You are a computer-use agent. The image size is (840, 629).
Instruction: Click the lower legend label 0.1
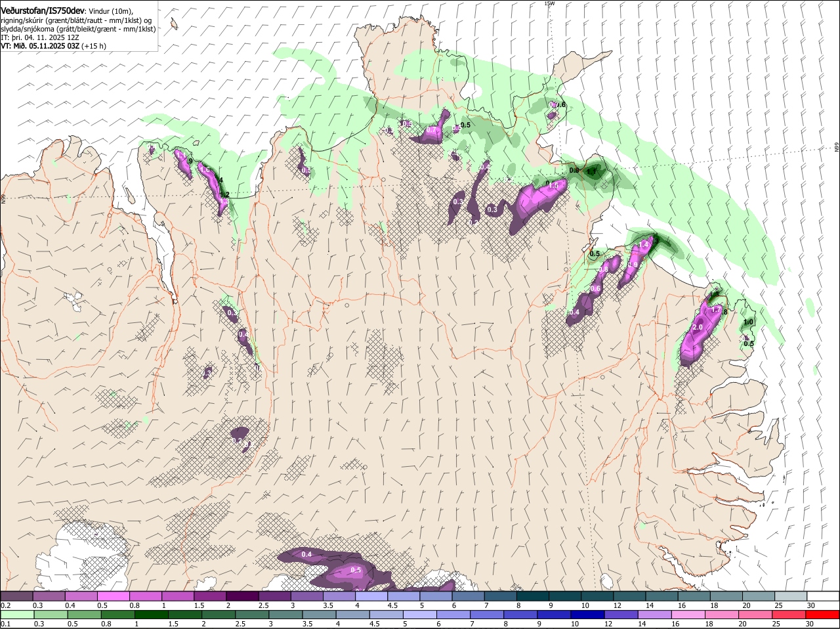6,624
